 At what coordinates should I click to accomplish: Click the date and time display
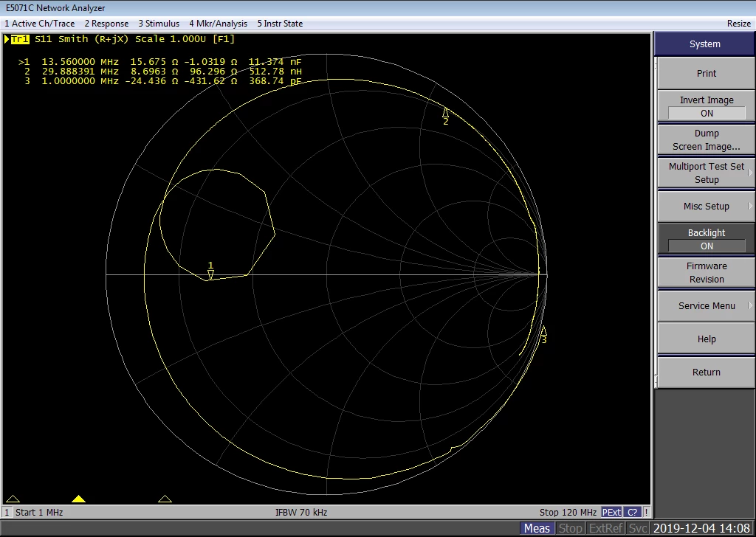tap(701, 528)
